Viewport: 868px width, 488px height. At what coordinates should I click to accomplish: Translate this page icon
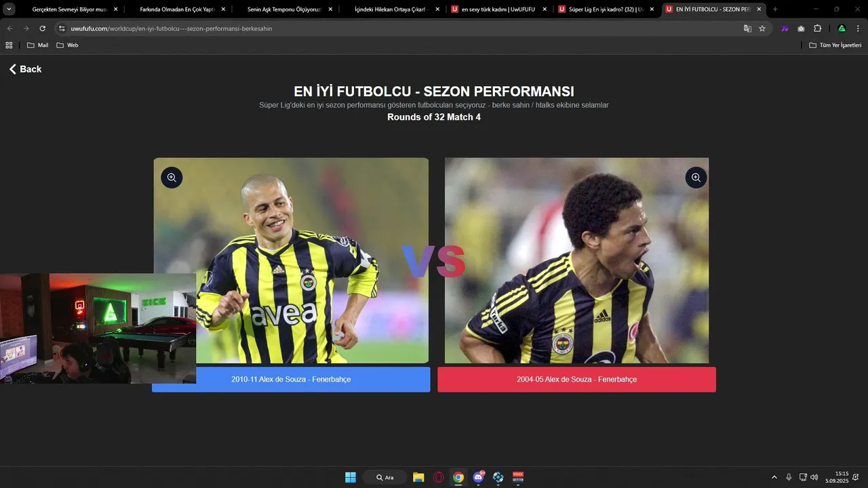(747, 28)
